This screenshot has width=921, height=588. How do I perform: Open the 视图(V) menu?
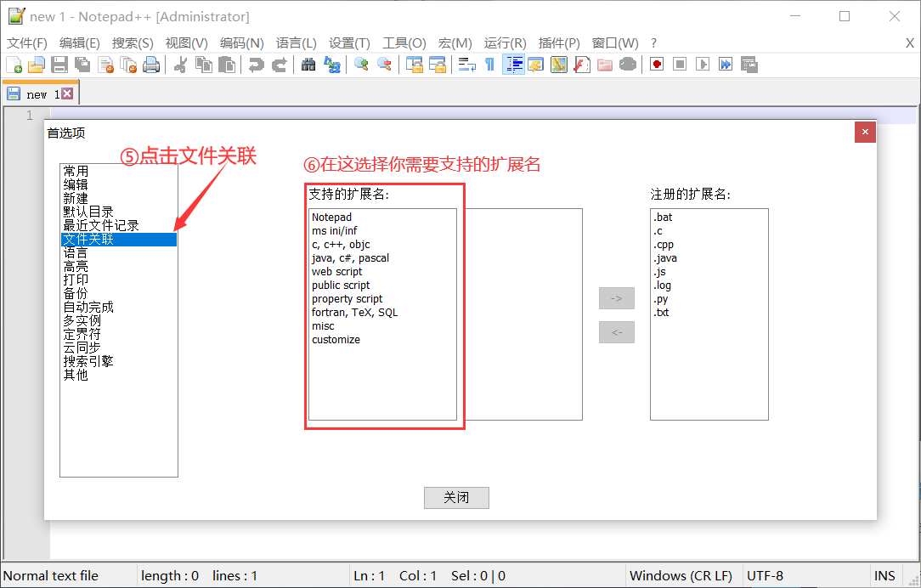[187, 42]
